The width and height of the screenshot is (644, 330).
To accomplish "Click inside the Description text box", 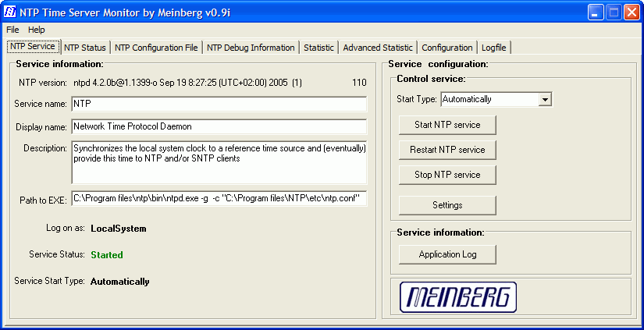I will 219,162.
